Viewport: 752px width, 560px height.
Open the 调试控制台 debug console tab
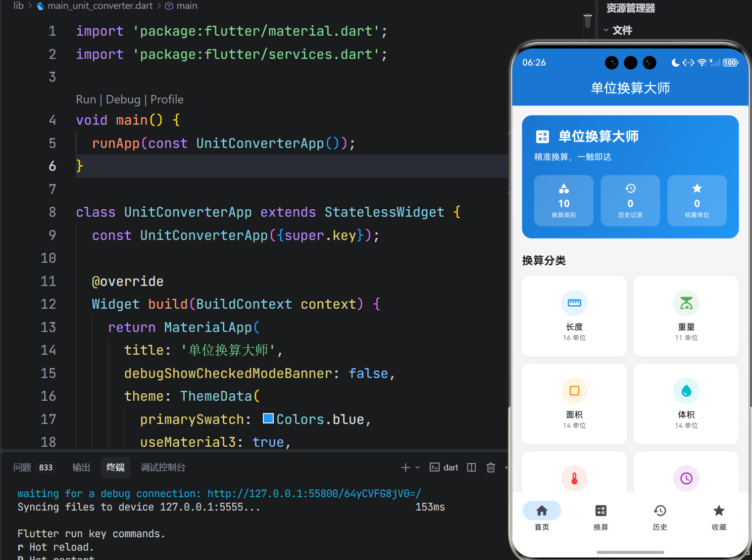pos(163,467)
